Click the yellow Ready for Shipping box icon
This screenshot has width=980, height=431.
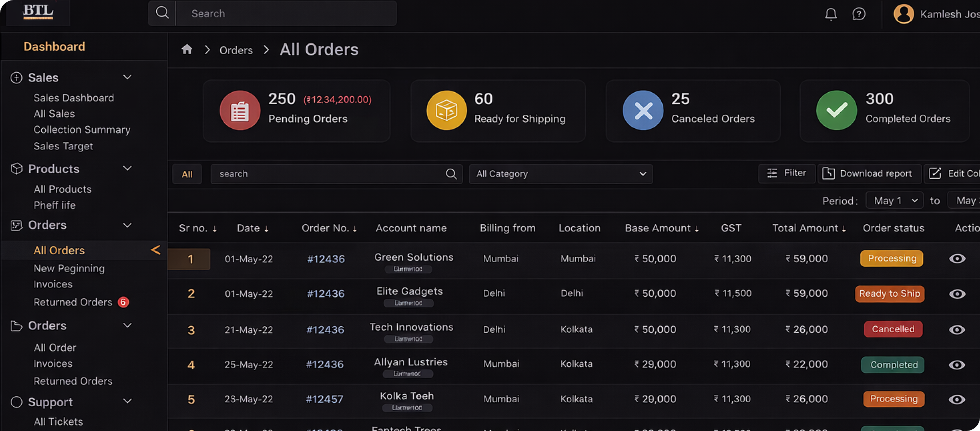tap(446, 110)
